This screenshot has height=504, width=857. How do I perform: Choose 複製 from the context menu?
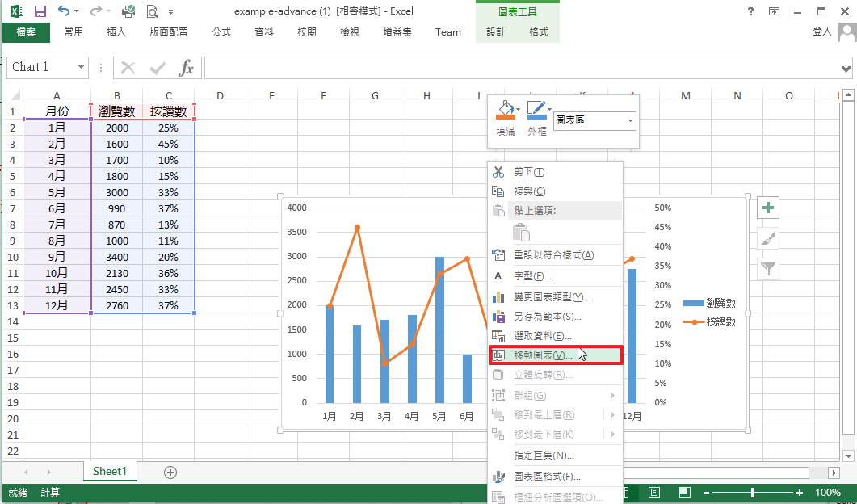click(555, 191)
